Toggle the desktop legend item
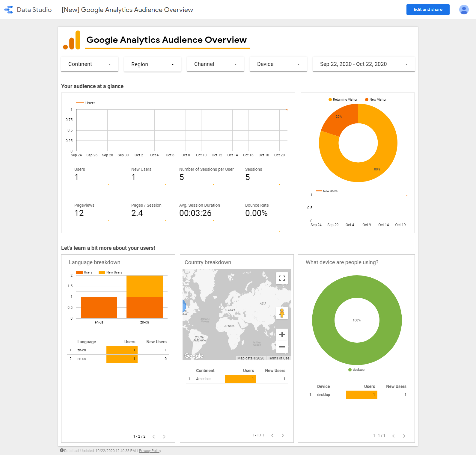 click(x=356, y=370)
